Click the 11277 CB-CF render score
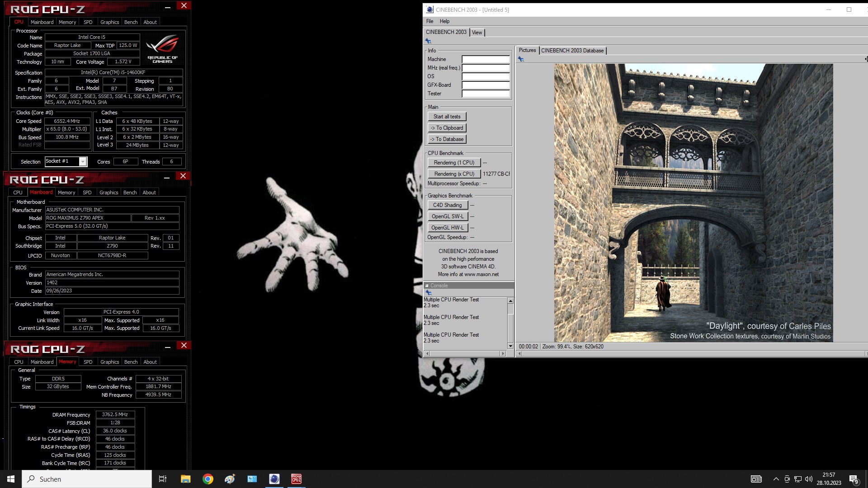Viewport: 868px width, 488px height. (x=496, y=174)
